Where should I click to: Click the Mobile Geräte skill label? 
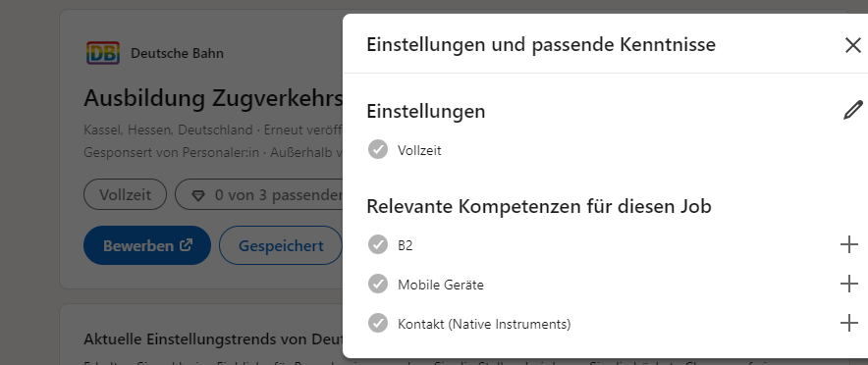coord(441,285)
